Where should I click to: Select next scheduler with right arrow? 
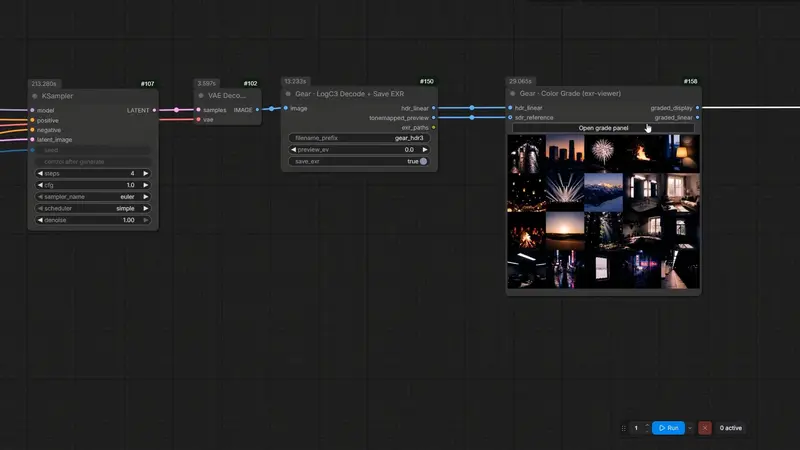coord(146,208)
